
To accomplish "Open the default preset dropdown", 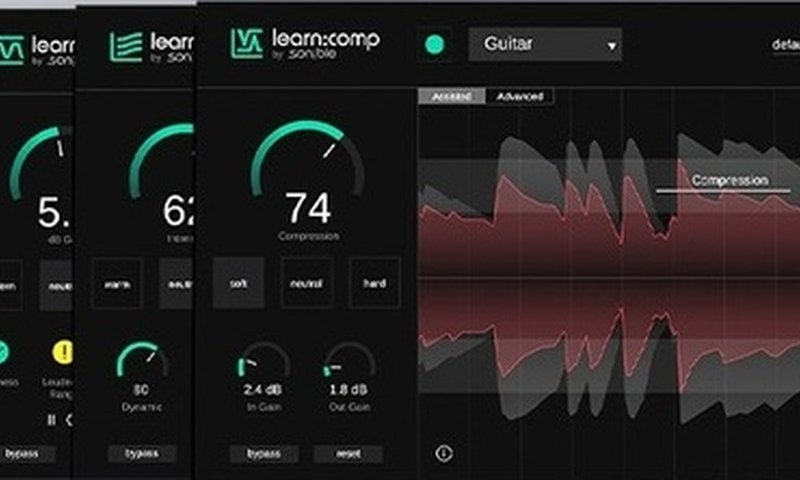I will point(785,45).
